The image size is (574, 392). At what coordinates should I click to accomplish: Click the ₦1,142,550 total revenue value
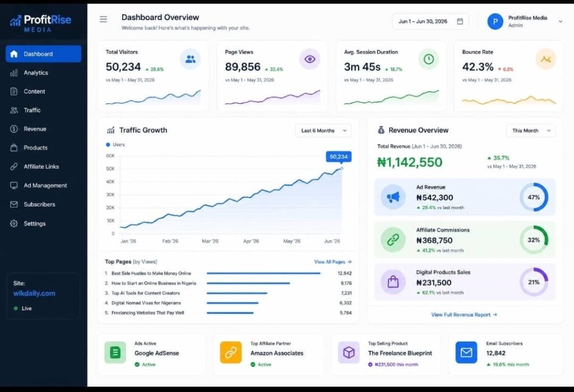click(x=410, y=162)
